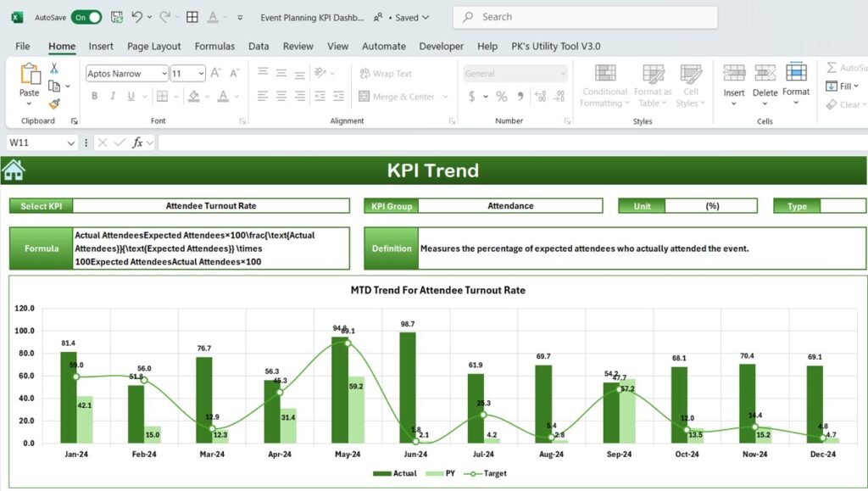Click the Insert Function fx icon
The width and height of the screenshot is (868, 491).
[137, 142]
